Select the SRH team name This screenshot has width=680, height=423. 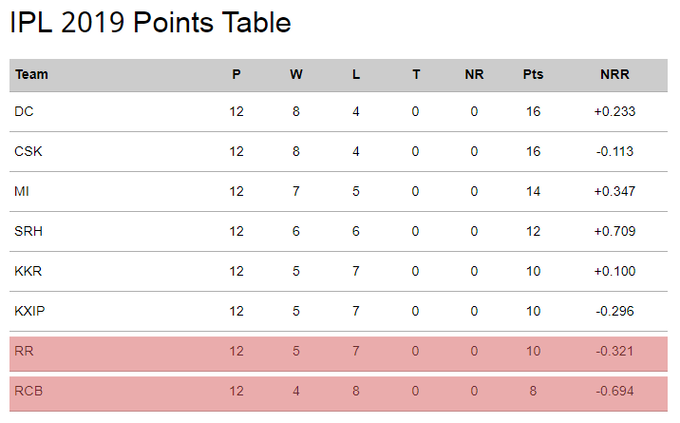coord(29,231)
